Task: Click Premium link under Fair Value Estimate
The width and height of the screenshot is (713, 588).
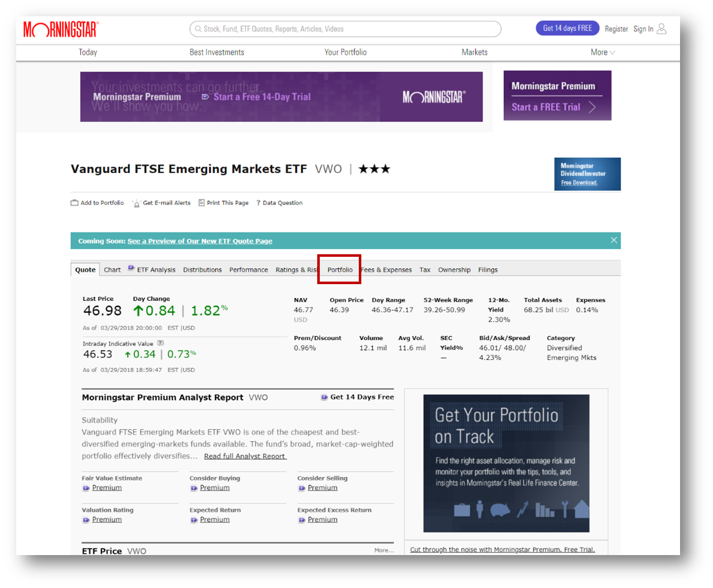Action: tap(107, 488)
